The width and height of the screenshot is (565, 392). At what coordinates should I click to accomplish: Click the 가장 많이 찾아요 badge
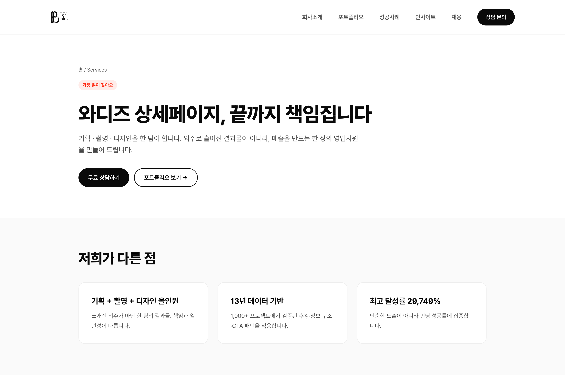coord(98,85)
